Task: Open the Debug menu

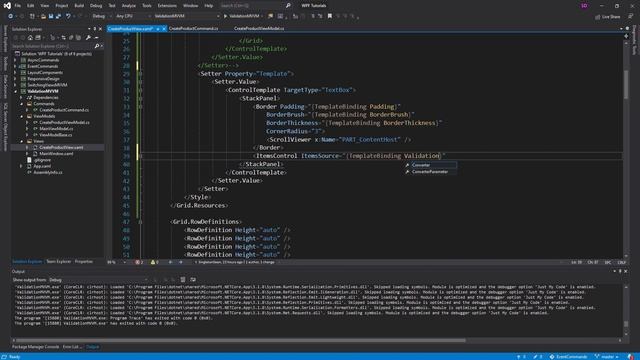Action: (96, 6)
